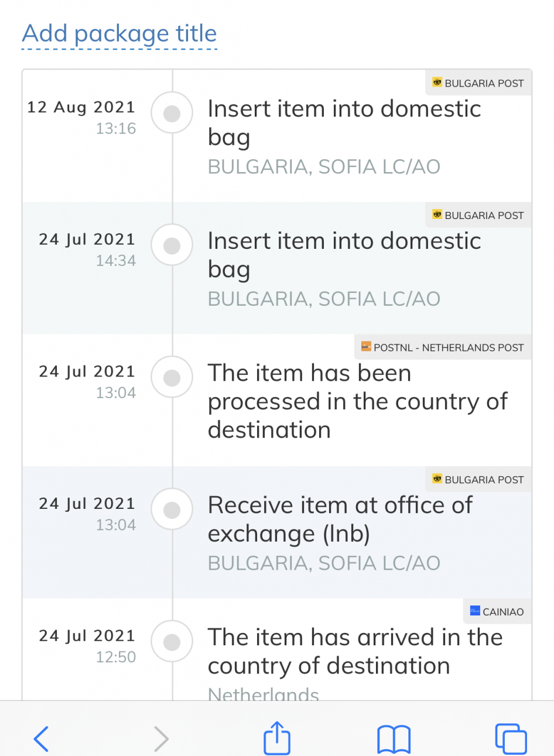Click 'The item has been processed' status text
This screenshot has width=554, height=756.
coord(357,401)
